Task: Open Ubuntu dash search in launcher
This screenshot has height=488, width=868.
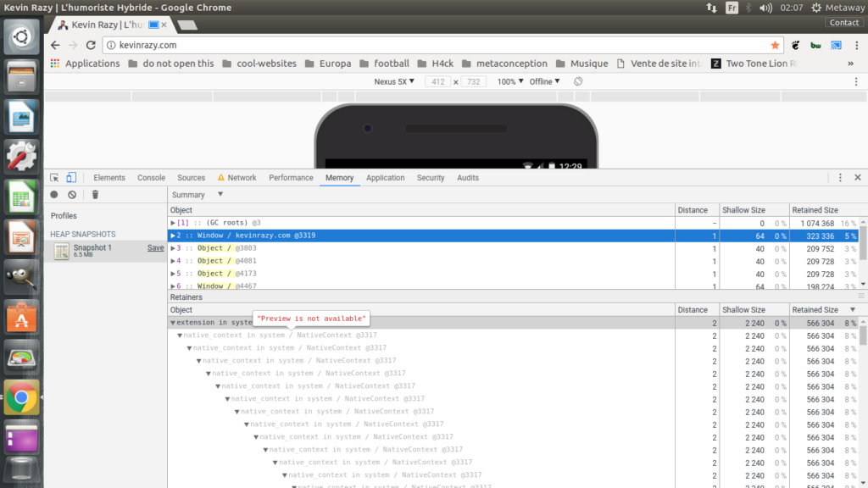Action: 21,37
